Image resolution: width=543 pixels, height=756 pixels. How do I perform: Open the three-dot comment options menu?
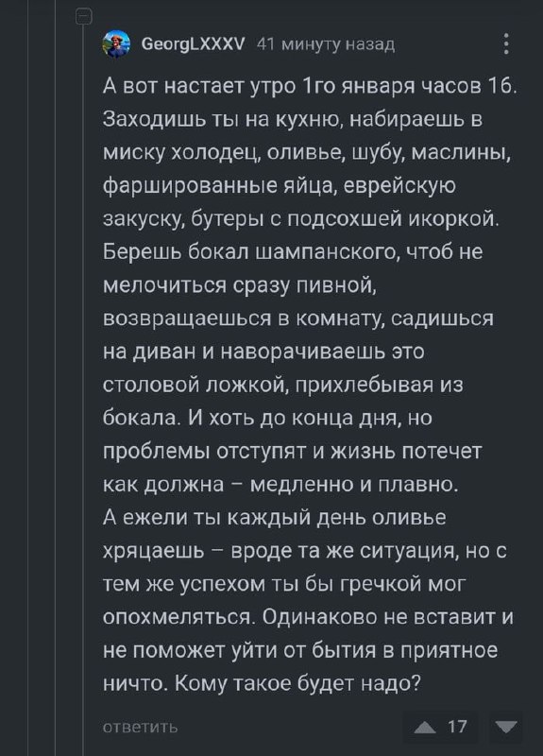pos(506,43)
